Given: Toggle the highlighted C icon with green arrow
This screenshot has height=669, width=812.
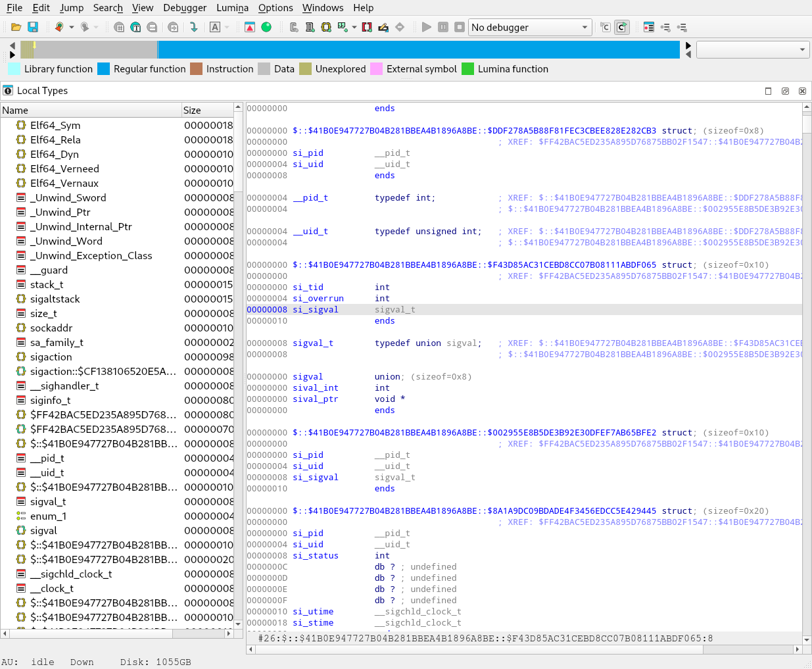Looking at the screenshot, I should coord(622,27).
